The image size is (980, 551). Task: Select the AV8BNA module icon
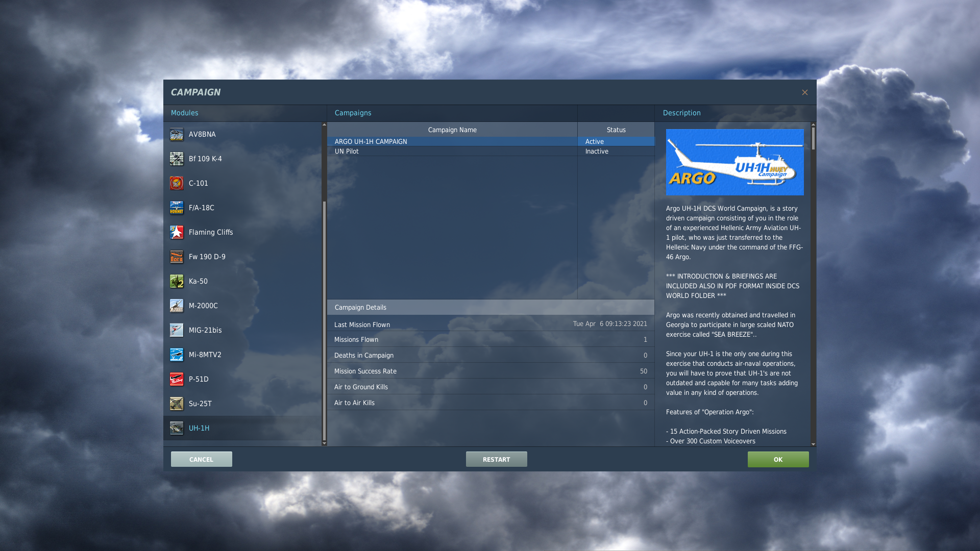(x=177, y=134)
